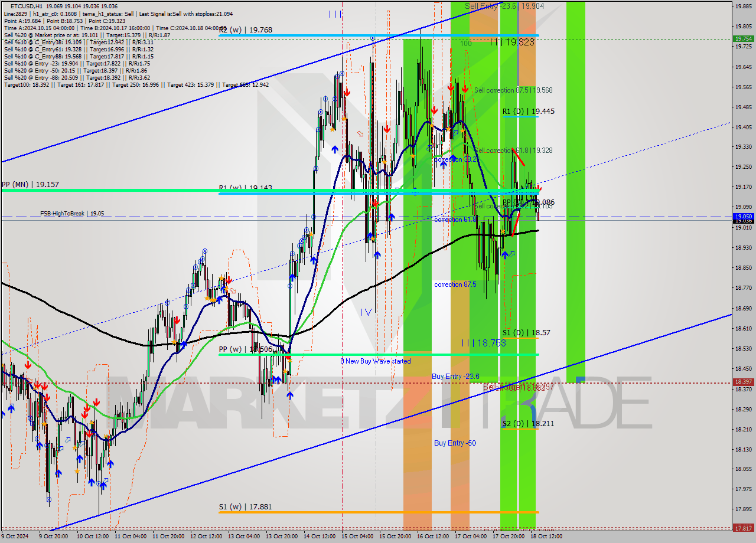756x543 pixels.
Task: Click the '| | | 18.753' wave label
Action: coord(483,343)
